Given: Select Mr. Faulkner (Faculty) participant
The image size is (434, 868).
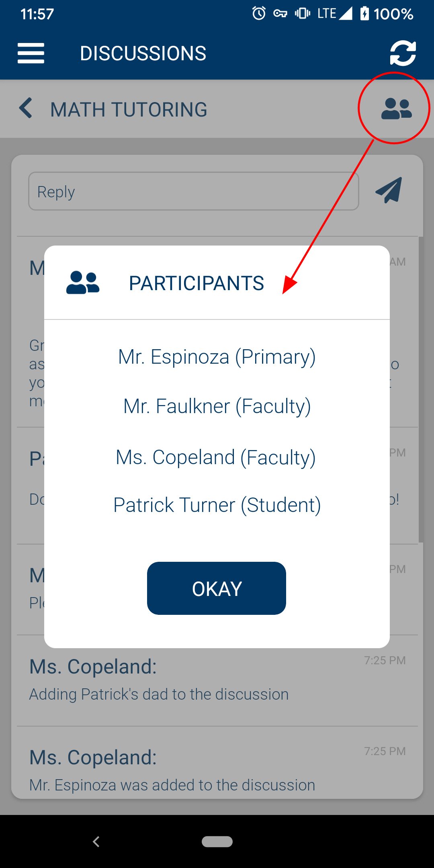Looking at the screenshot, I should pyautogui.click(x=217, y=406).
